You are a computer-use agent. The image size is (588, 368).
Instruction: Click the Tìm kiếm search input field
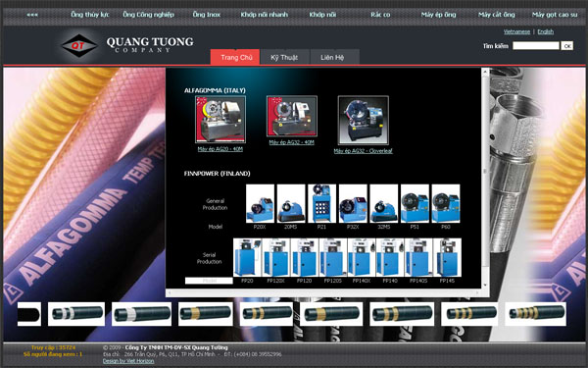point(536,45)
